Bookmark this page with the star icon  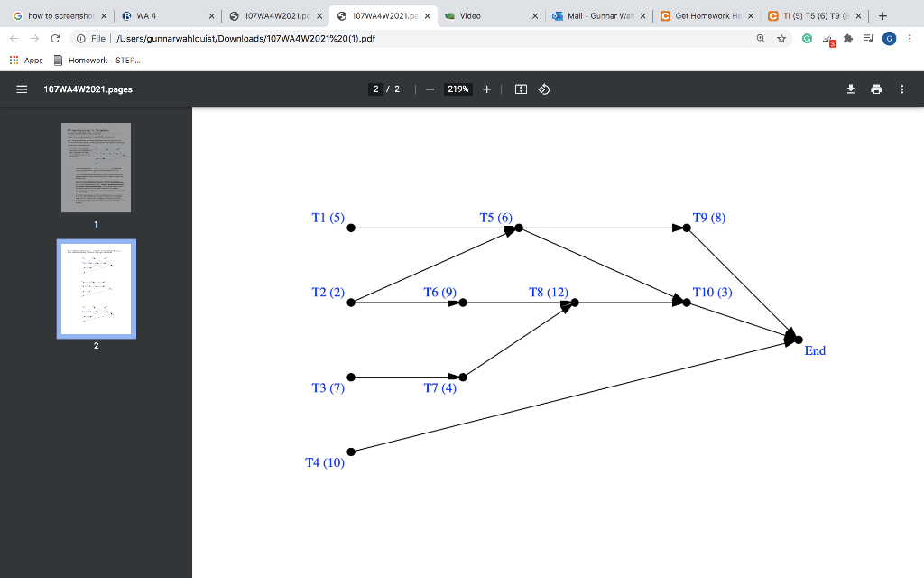781,38
